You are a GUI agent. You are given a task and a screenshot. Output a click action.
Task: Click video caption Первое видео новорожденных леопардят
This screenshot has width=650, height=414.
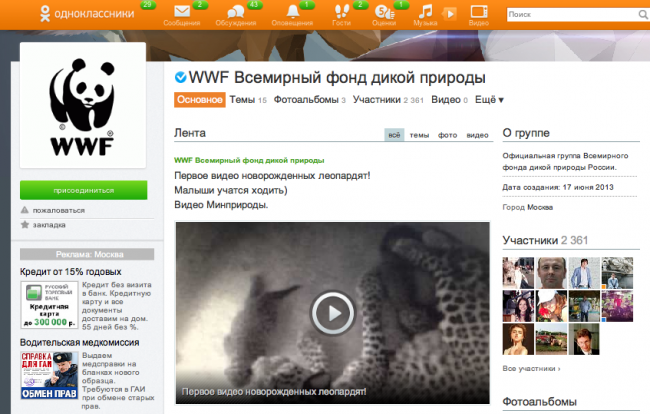click(274, 392)
